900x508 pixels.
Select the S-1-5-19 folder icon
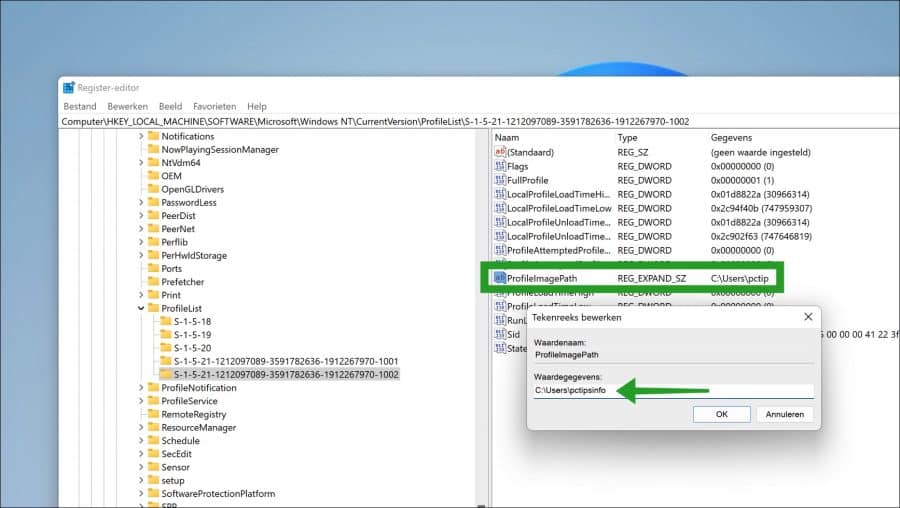[x=166, y=334]
